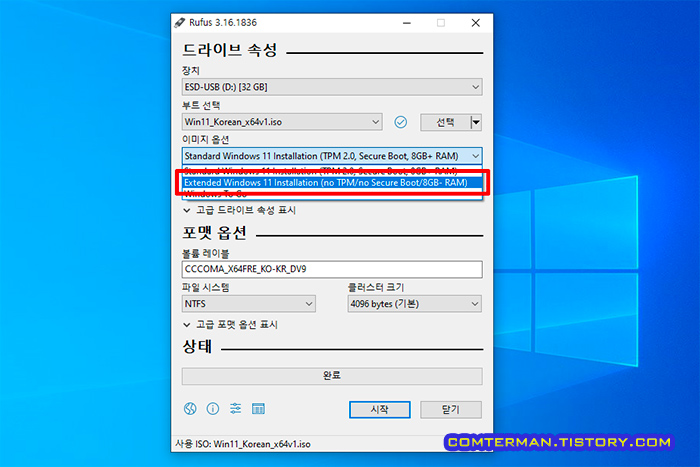The image size is (700, 467).
Task: Select the Windows To Go option
Action: 332,194
